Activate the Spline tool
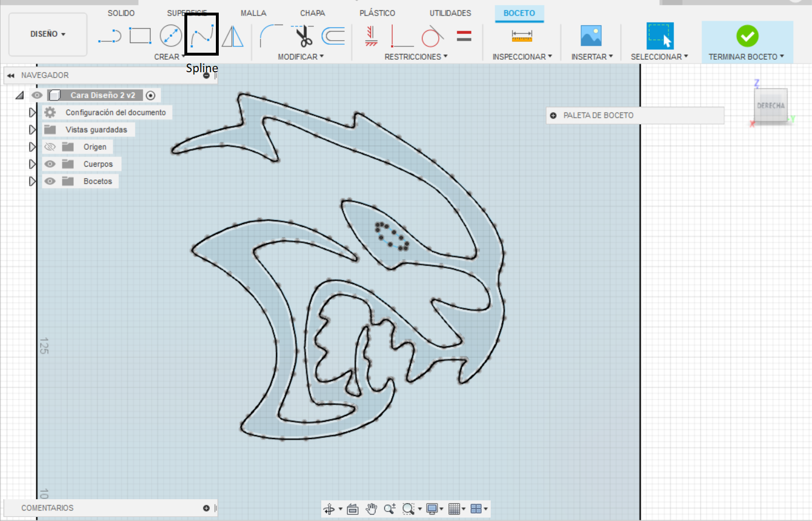Viewport: 812px width, 521px height. [x=202, y=35]
